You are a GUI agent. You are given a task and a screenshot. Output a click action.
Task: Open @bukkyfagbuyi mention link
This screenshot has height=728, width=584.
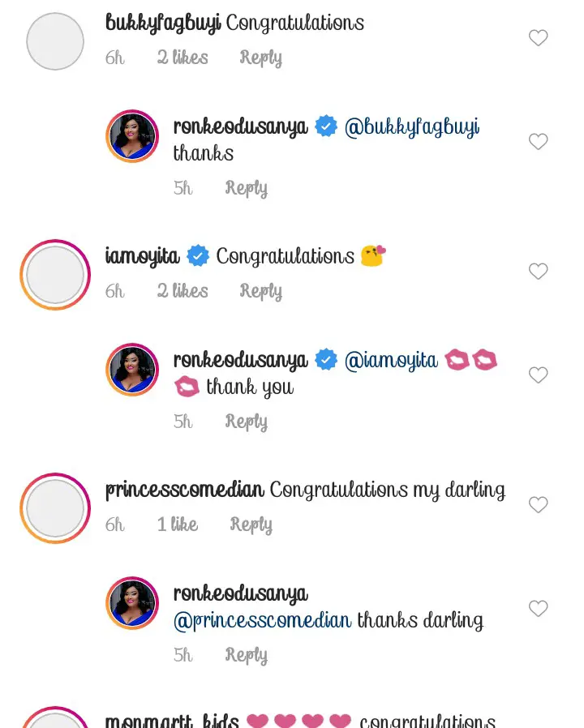click(x=412, y=127)
